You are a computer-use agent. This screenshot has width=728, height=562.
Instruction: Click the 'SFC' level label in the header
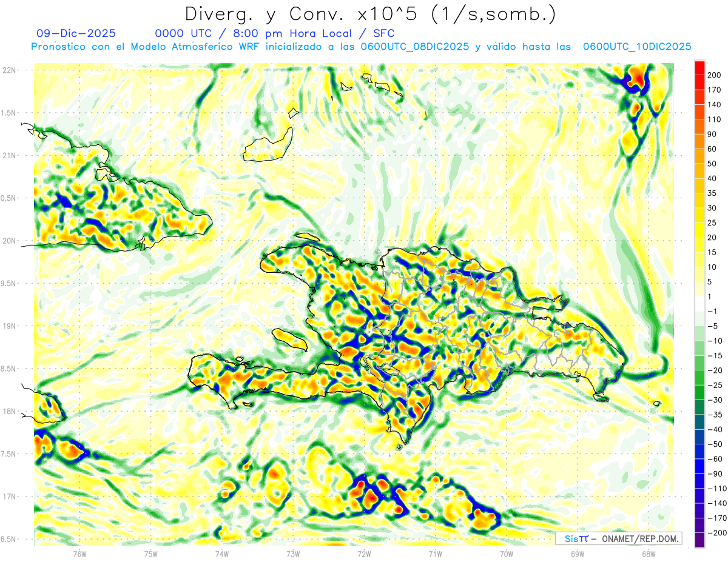coord(383,33)
